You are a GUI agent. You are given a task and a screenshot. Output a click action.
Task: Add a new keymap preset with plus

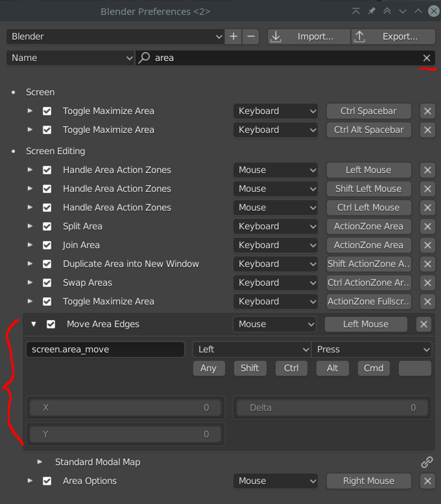[x=233, y=36]
